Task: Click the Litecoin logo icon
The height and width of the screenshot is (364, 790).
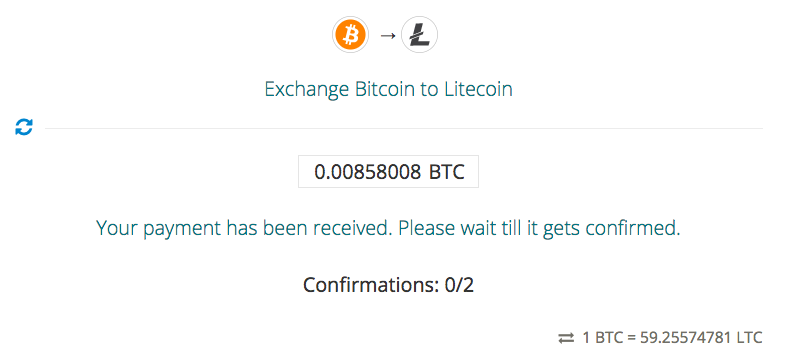Action: (x=419, y=36)
